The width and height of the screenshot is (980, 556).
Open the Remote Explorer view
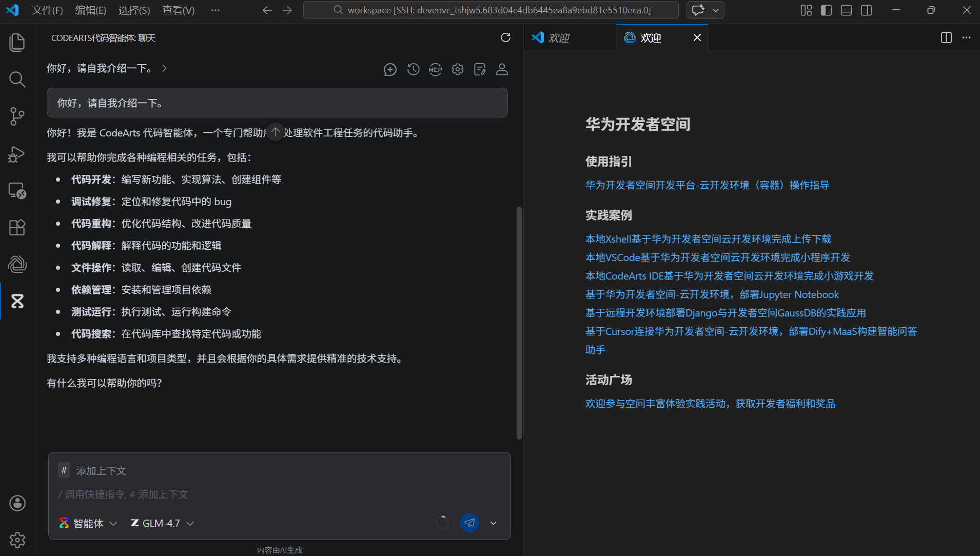[17, 190]
